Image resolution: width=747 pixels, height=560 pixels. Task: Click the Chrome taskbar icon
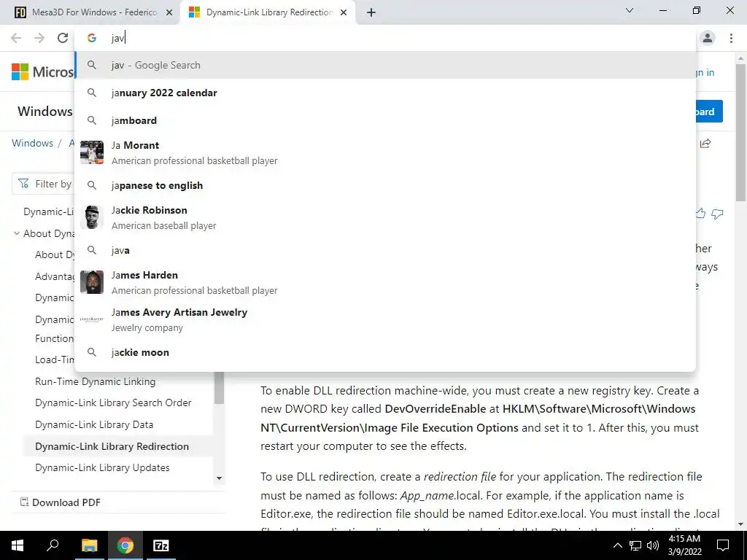click(x=125, y=545)
